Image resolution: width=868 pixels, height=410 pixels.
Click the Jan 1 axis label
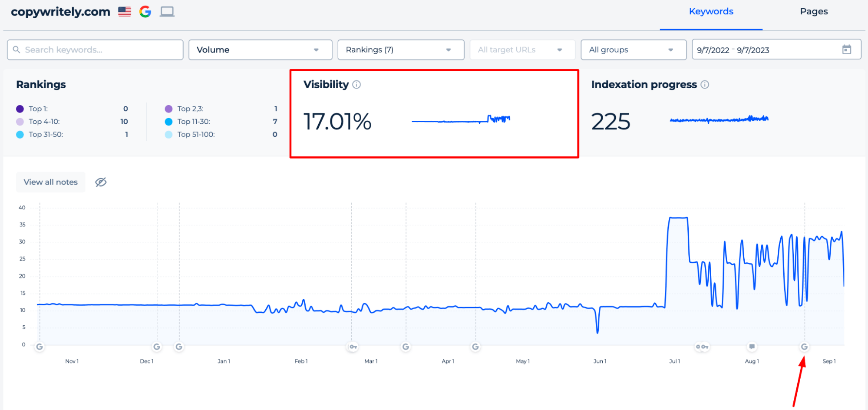224,361
